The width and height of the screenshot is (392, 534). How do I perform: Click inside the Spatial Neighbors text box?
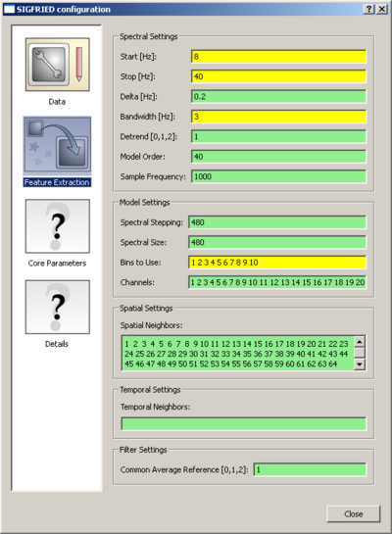pyautogui.click(x=238, y=353)
